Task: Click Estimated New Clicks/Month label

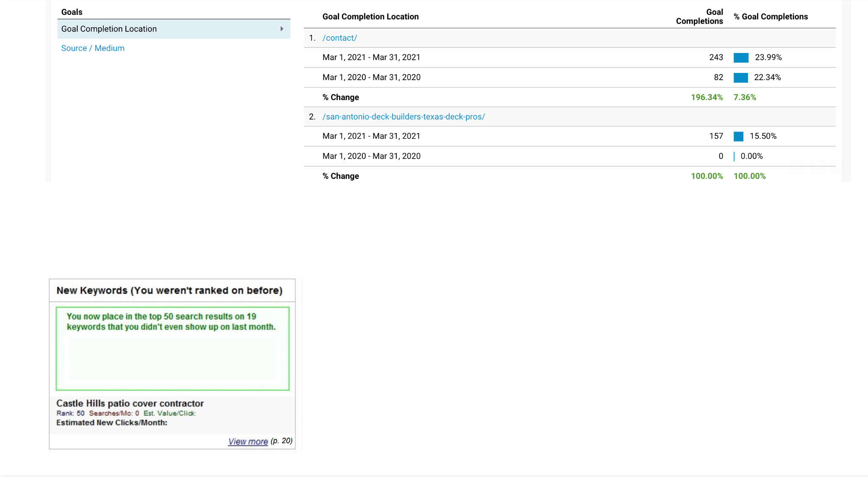Action: (x=112, y=422)
